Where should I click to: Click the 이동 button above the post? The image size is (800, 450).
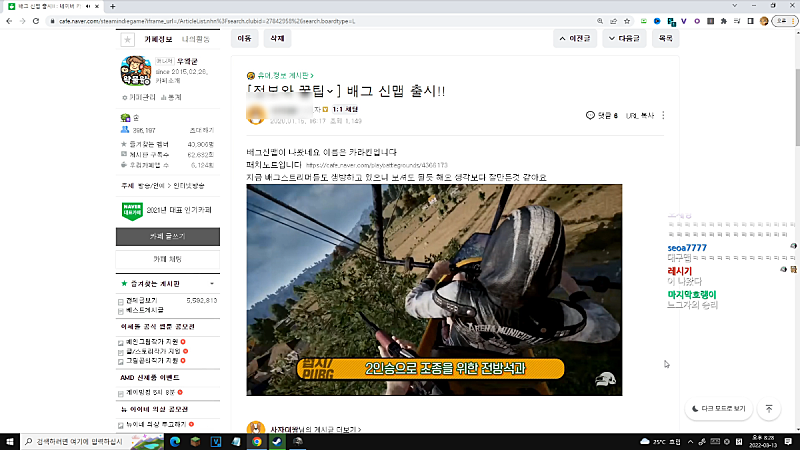pyautogui.click(x=244, y=38)
